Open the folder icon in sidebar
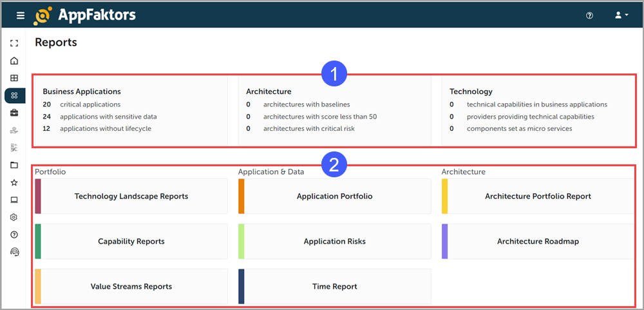The image size is (644, 310). pos(14,165)
